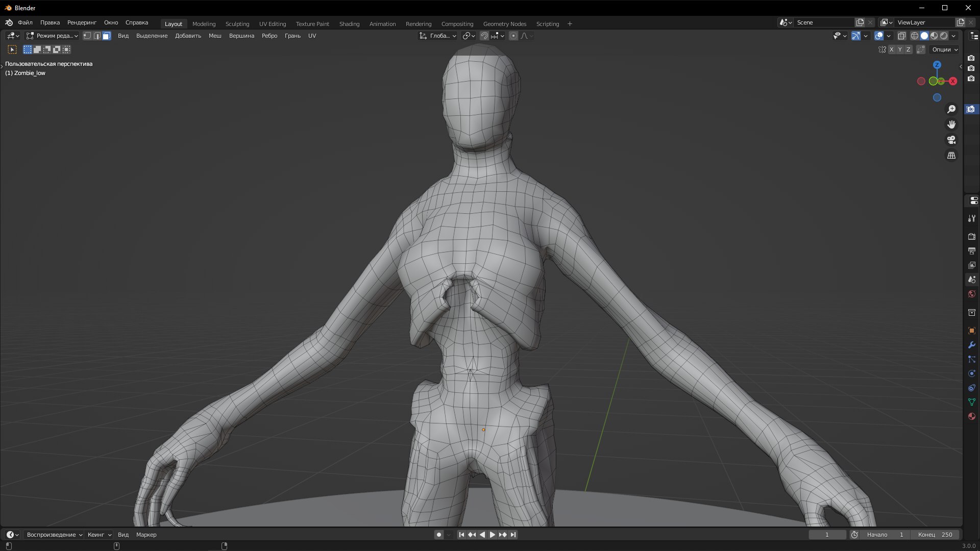Open Object Constraints properties tab icon
Screen dimensions: 980x551
972,388
